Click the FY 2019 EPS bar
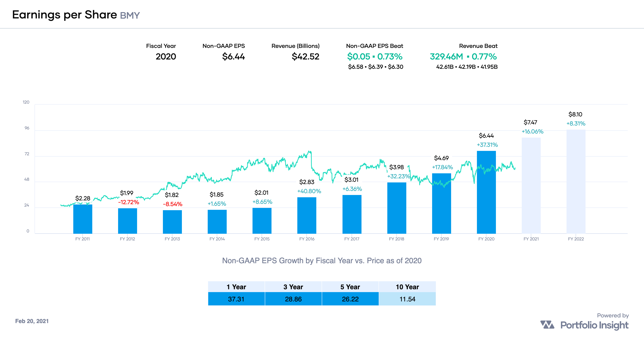The width and height of the screenshot is (644, 355). click(441, 203)
